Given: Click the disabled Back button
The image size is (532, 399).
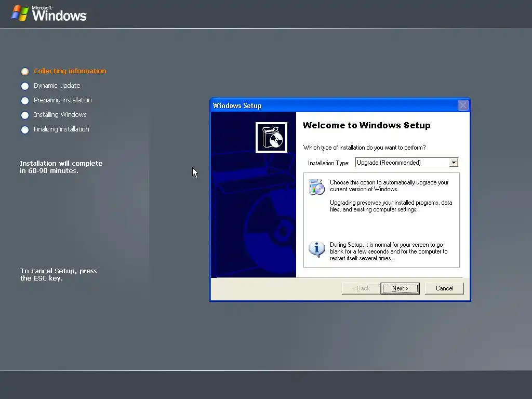Looking at the screenshot, I should click(x=361, y=288).
